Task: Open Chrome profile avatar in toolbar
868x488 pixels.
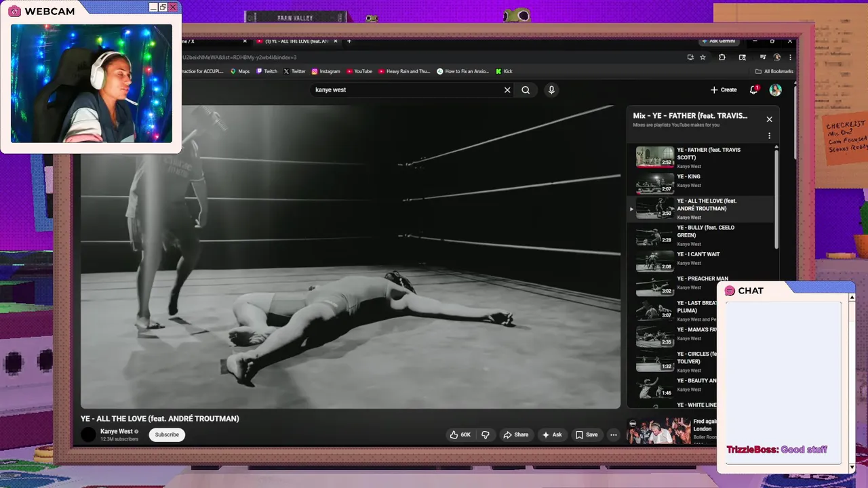Action: [777, 58]
